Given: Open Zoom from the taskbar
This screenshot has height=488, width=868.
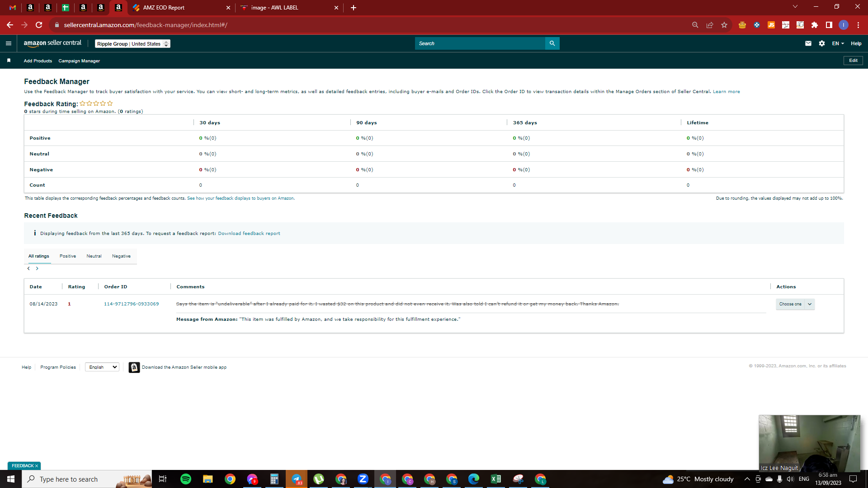Looking at the screenshot, I should pyautogui.click(x=363, y=479).
